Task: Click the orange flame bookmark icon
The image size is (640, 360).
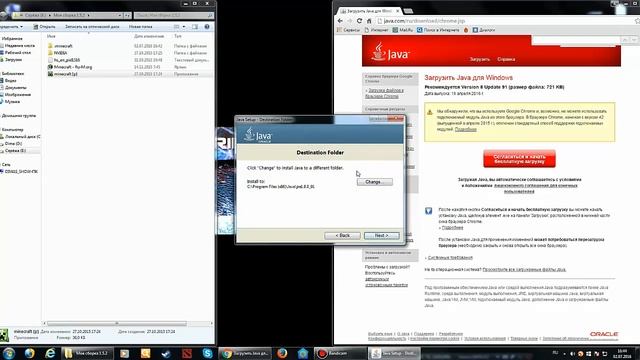Action: click(466, 30)
